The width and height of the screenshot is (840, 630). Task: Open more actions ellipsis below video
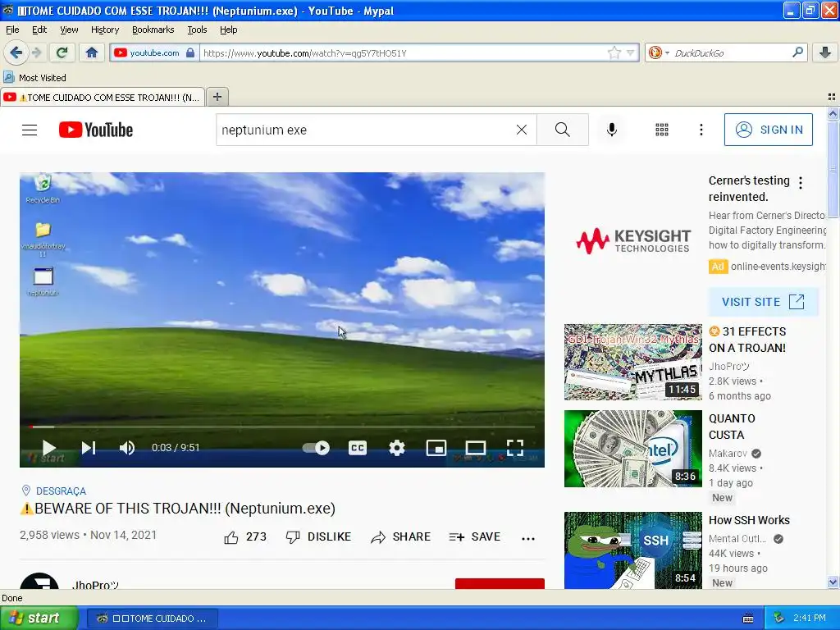(528, 538)
